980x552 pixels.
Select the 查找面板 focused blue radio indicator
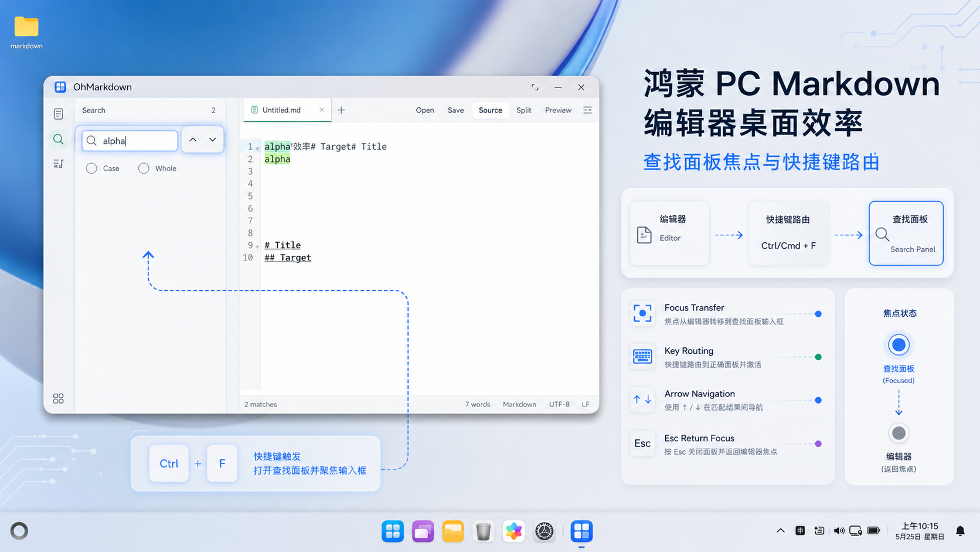[x=899, y=345]
